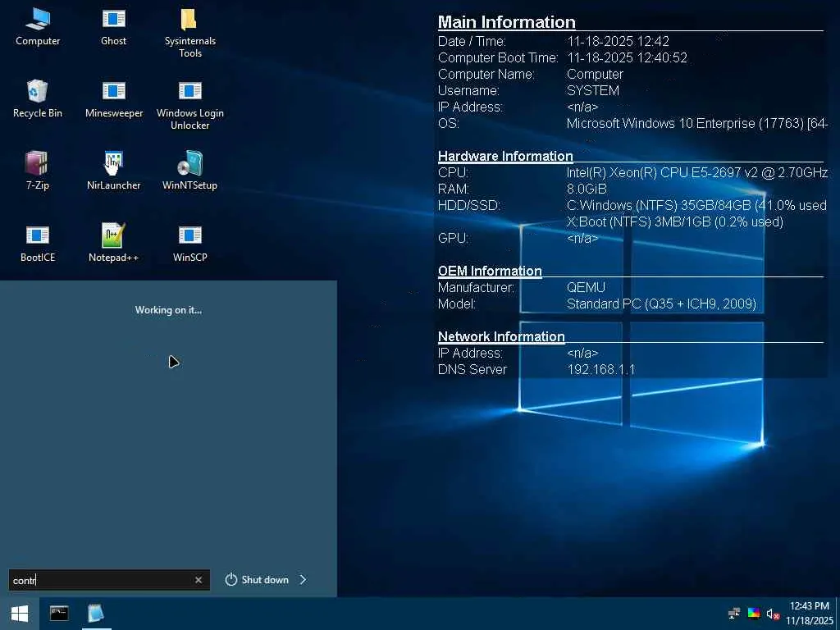Select the Ghost desktop shortcut

tap(113, 27)
